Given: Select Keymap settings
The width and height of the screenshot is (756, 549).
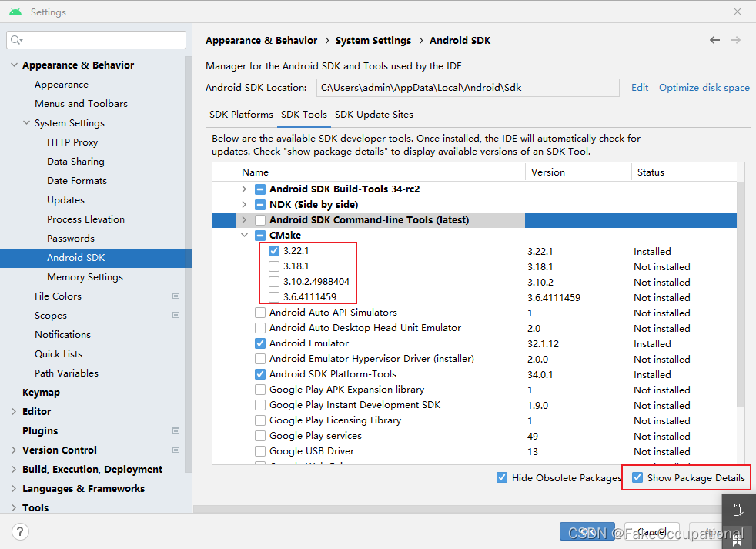Looking at the screenshot, I should click(41, 392).
